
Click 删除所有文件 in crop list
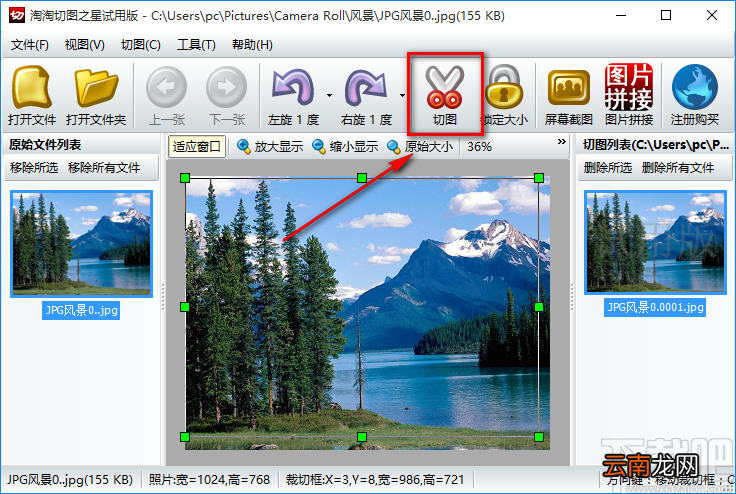[678, 168]
